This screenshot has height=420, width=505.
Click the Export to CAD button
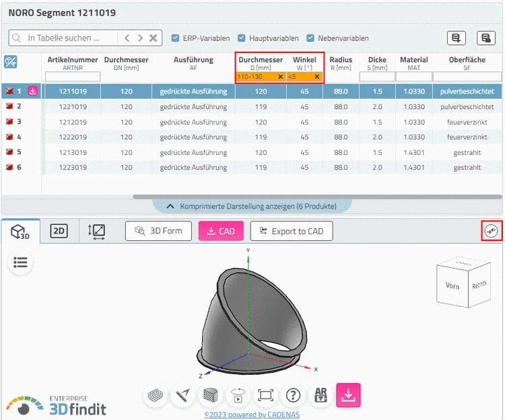(x=292, y=231)
